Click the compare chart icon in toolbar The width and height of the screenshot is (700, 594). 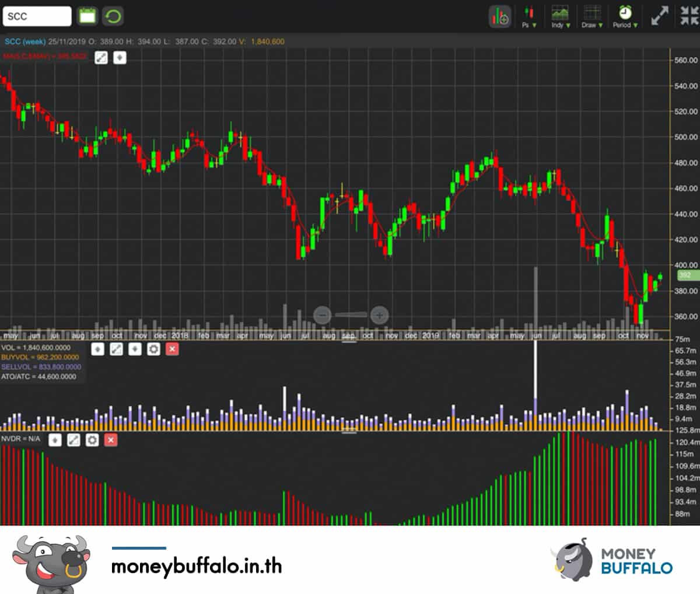point(499,16)
